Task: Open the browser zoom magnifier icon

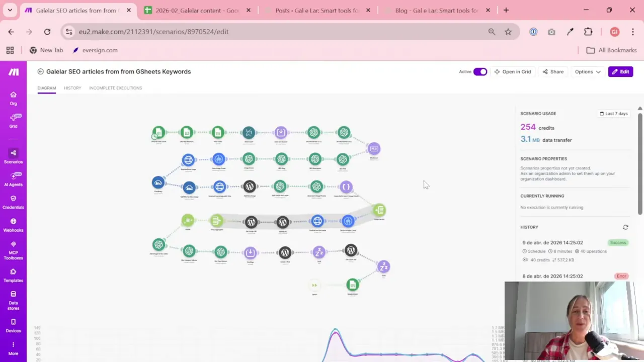Action: click(x=492, y=32)
